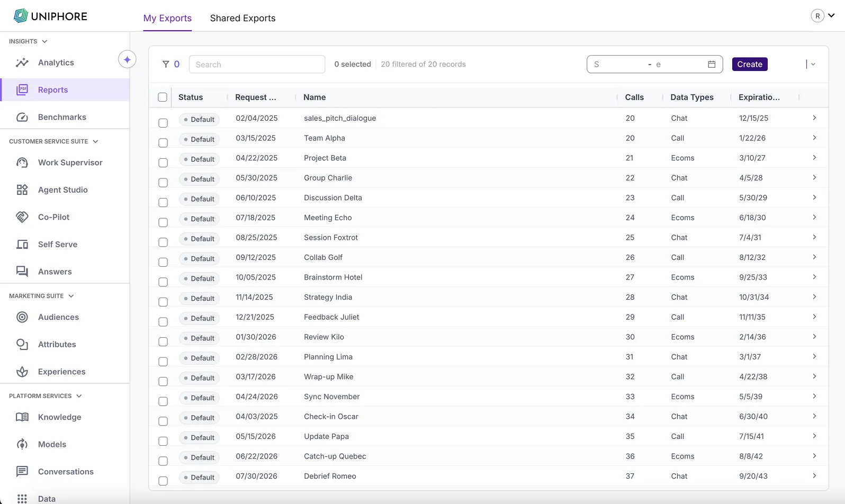Collapse the Insights section
The width and height of the screenshot is (845, 504).
44,41
